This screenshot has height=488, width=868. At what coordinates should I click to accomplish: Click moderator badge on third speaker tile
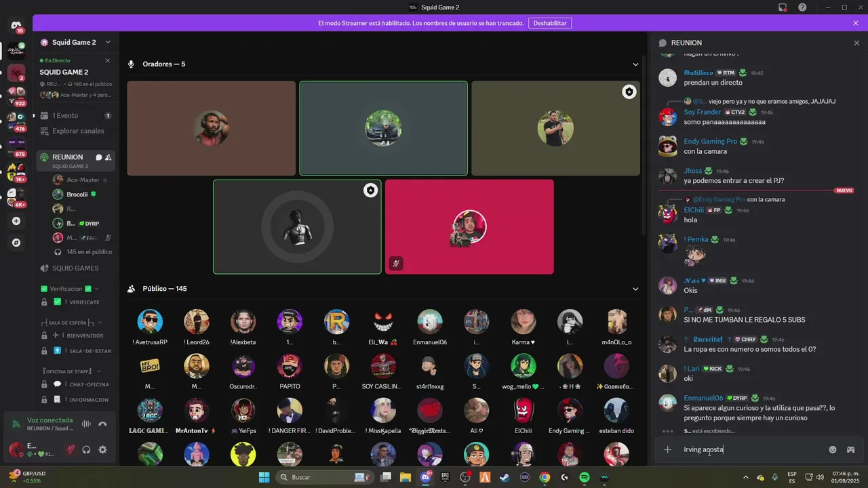tap(629, 92)
